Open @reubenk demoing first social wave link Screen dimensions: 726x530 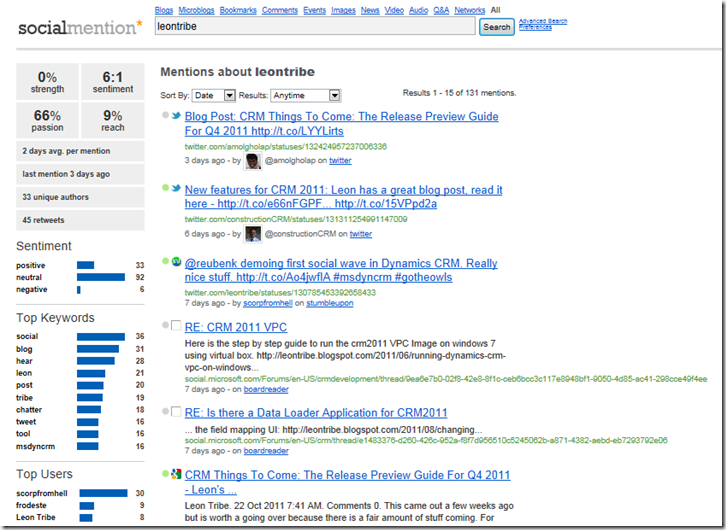pos(341,270)
